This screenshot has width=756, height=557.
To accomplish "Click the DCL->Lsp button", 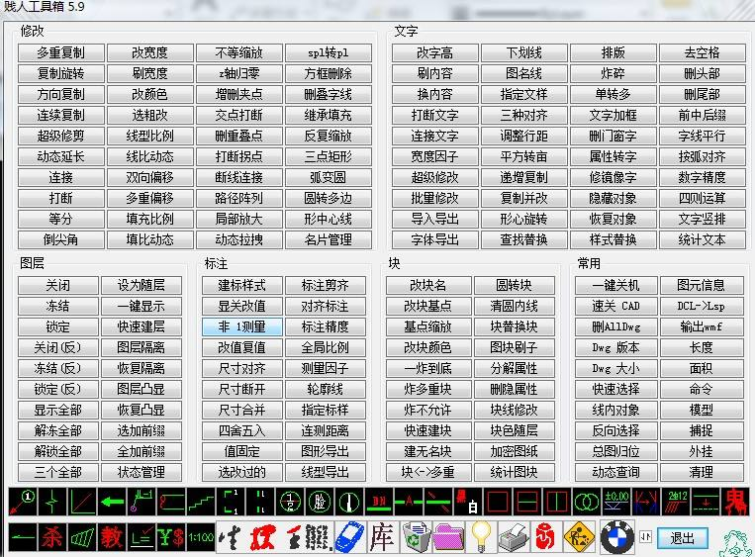I will pos(701,306).
